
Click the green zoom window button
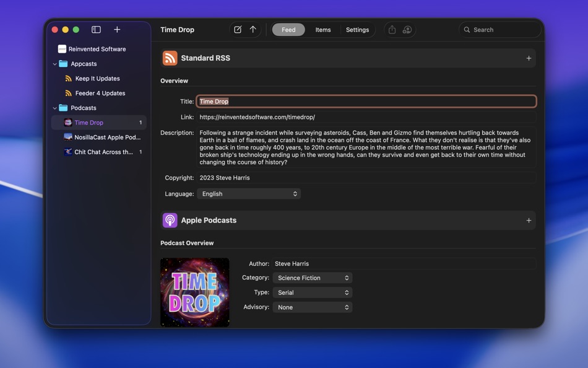point(76,30)
